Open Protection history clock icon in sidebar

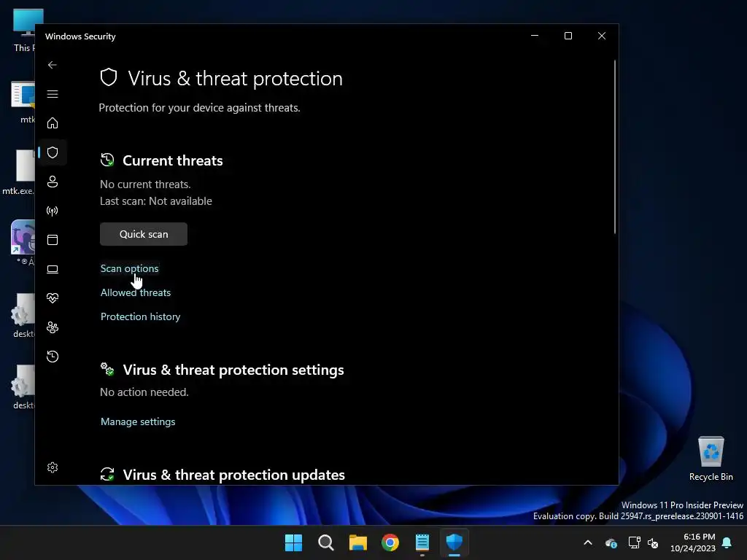pos(53,356)
